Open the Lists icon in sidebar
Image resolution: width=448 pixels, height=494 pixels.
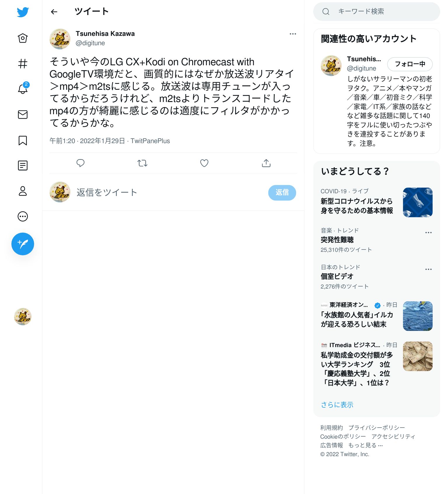23,166
